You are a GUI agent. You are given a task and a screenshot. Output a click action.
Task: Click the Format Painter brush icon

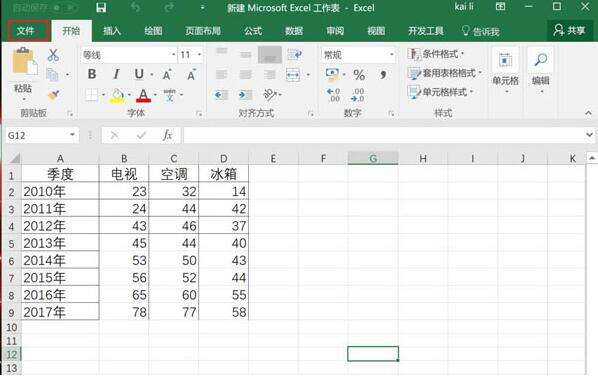click(53, 94)
